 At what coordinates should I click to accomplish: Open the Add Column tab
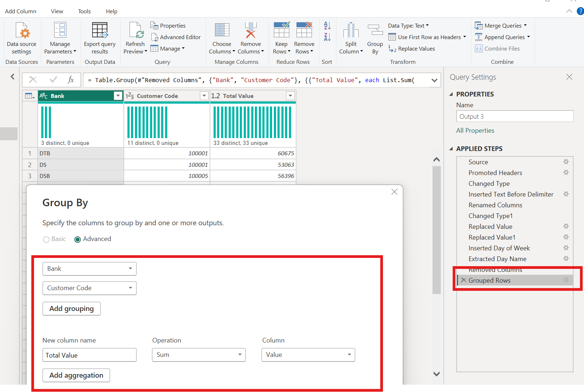coord(20,11)
